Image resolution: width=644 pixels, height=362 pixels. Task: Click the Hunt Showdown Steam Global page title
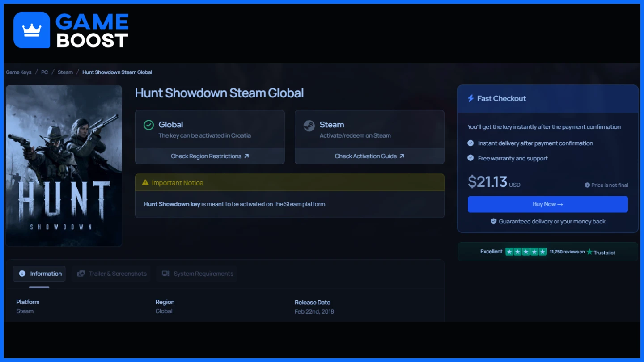(x=219, y=93)
